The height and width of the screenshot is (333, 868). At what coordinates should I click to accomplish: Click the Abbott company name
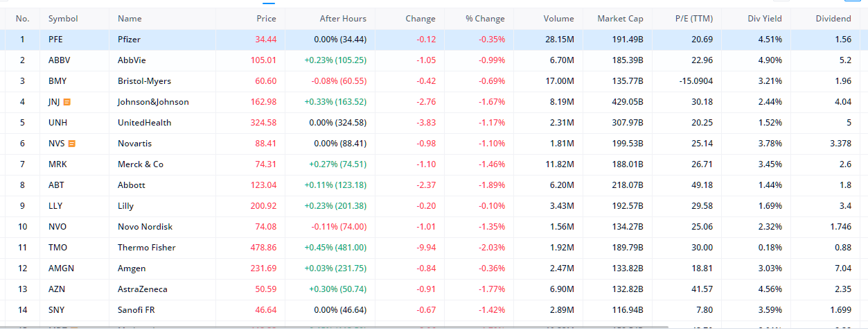132,185
